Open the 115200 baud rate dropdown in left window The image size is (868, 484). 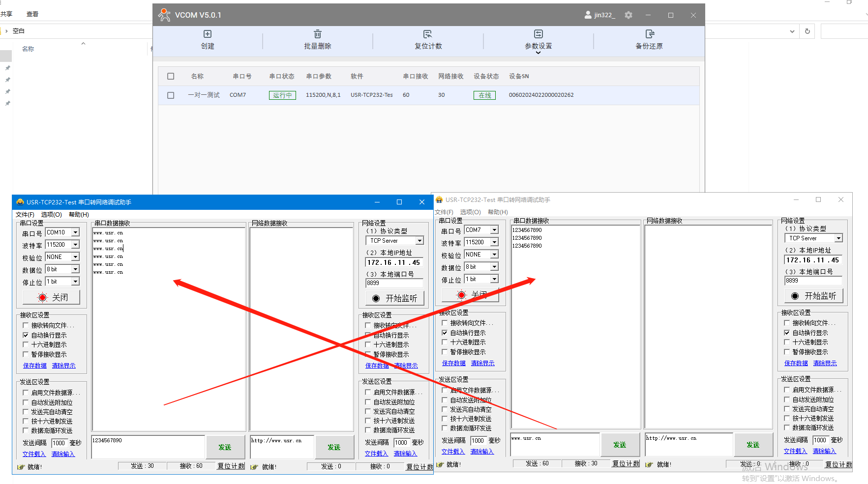tap(76, 245)
